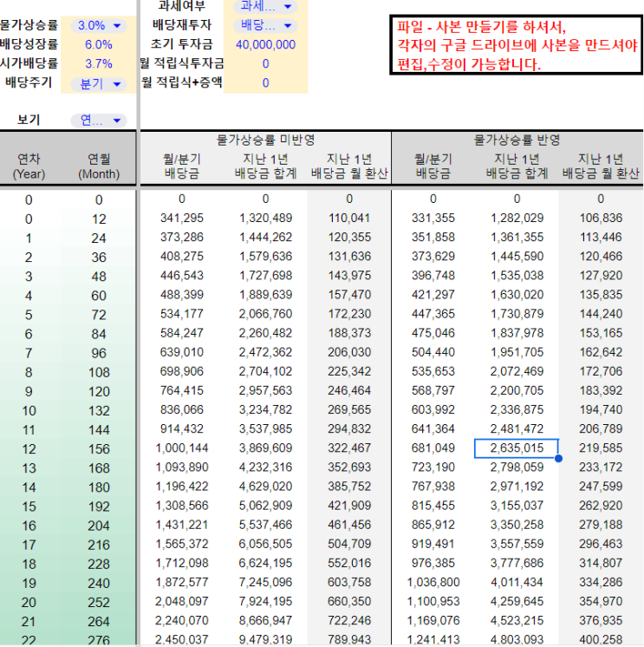This screenshot has width=644, height=647.
Task: Click the 시가배당률 3.7% value cell
Action: coord(99,63)
